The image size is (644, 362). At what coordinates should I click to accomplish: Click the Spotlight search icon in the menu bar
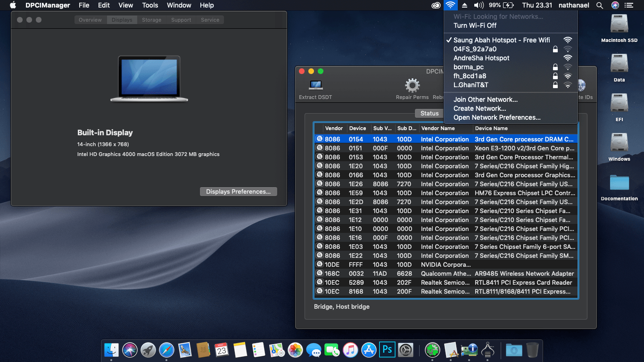[x=600, y=5]
